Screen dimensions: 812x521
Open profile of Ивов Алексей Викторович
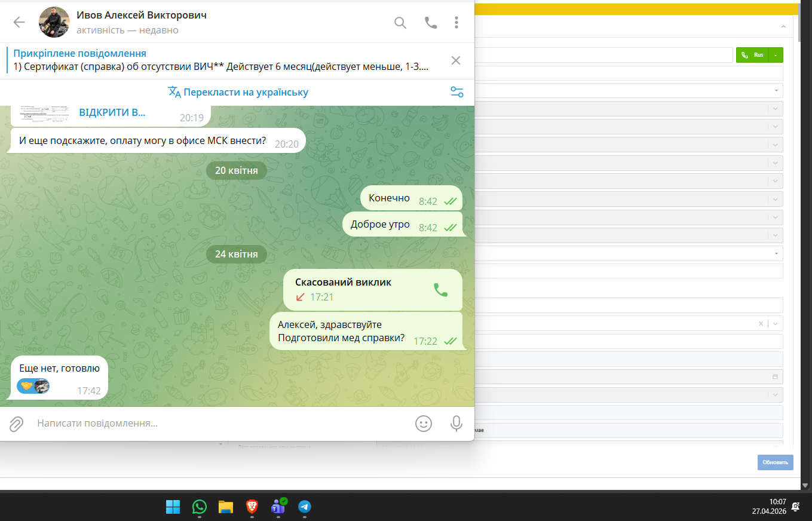coord(142,16)
